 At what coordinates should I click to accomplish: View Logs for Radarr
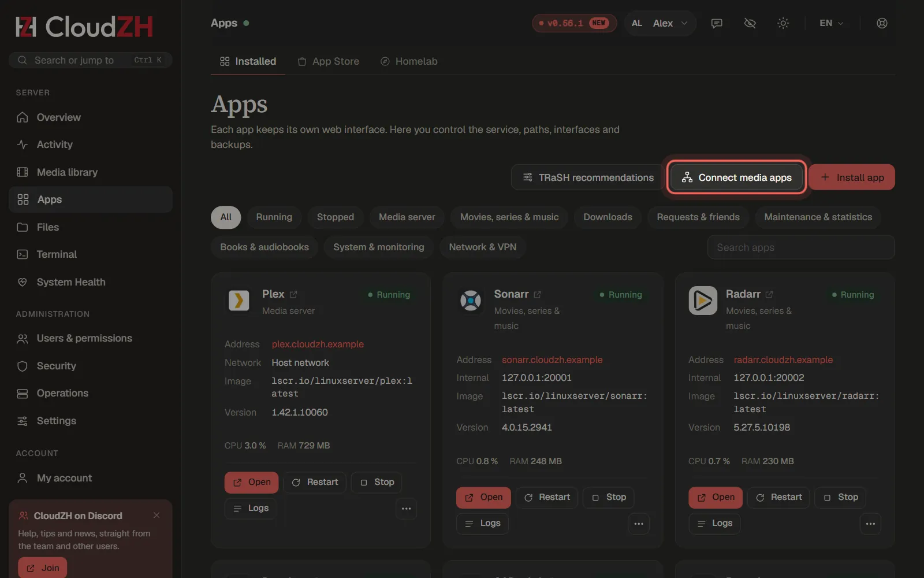pos(714,524)
